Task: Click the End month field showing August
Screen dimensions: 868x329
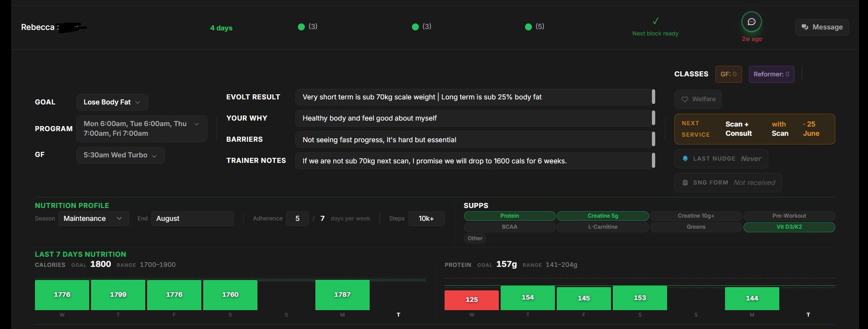Action: (192, 219)
